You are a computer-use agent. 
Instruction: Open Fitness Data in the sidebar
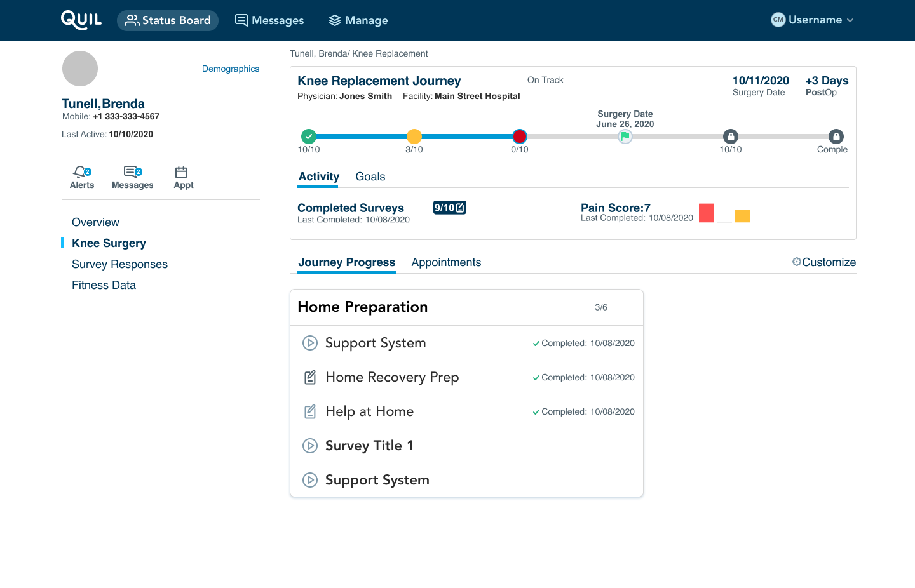pyautogui.click(x=104, y=285)
